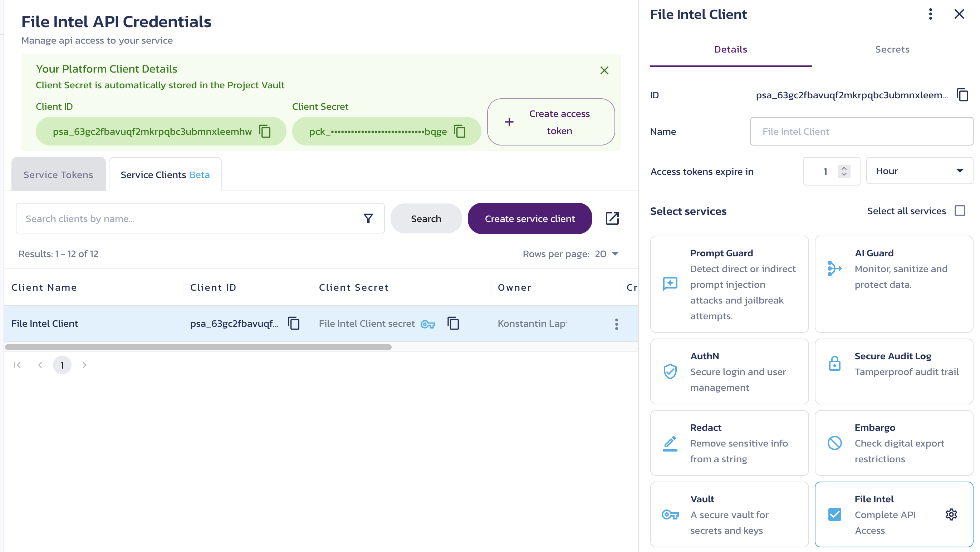The width and height of the screenshot is (980, 552).
Task: Select the Redact service card
Action: (x=729, y=443)
